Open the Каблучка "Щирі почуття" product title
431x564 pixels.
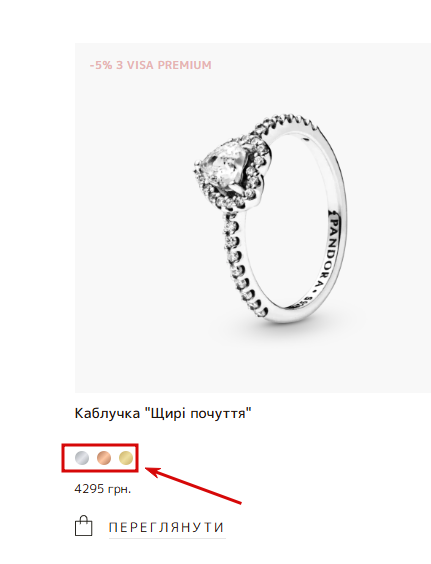pos(163,413)
